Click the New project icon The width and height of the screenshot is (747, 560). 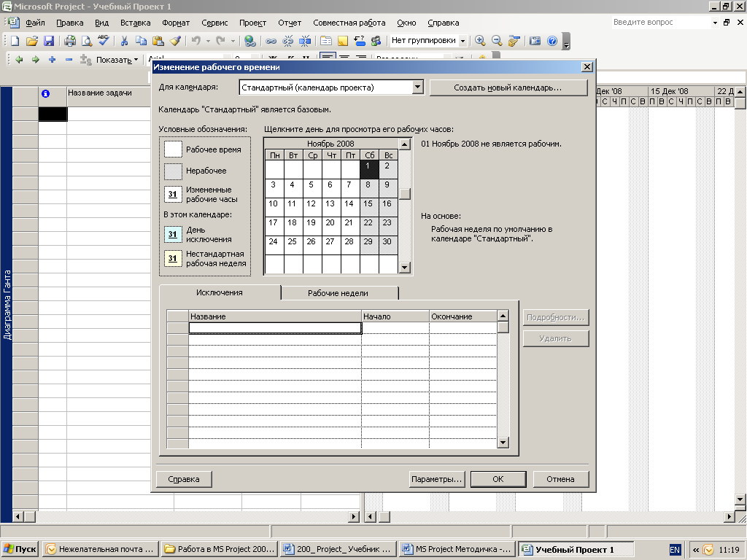pyautogui.click(x=15, y=41)
